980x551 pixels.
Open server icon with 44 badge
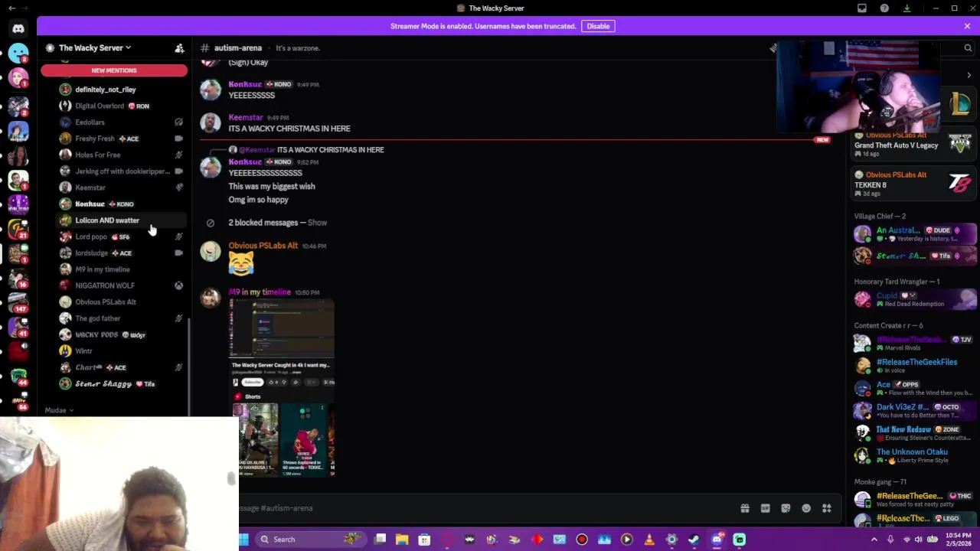click(18, 375)
